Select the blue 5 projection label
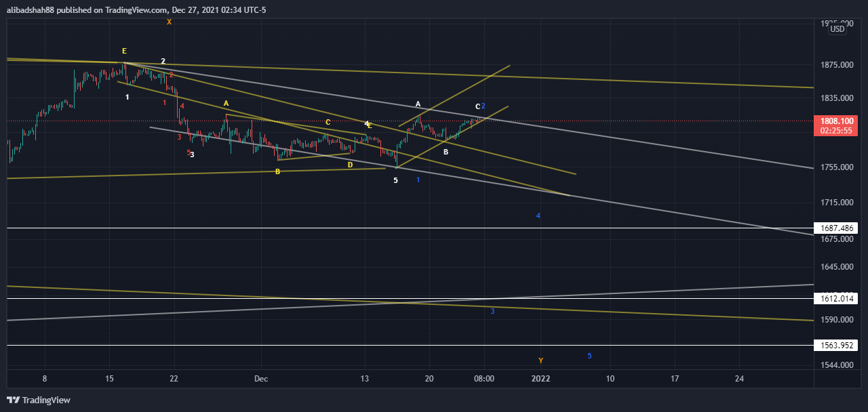This screenshot has height=412, width=868. click(589, 356)
